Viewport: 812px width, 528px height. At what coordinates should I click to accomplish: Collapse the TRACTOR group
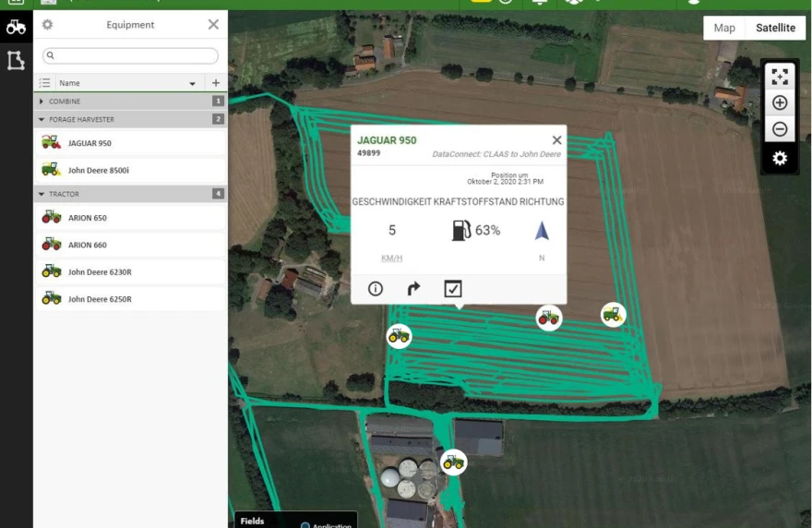point(42,194)
